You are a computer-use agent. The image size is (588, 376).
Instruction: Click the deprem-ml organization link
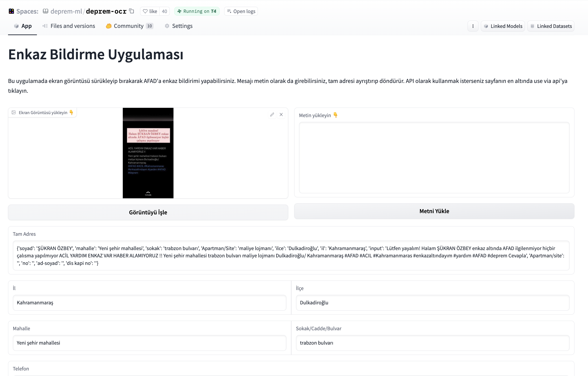66,11
